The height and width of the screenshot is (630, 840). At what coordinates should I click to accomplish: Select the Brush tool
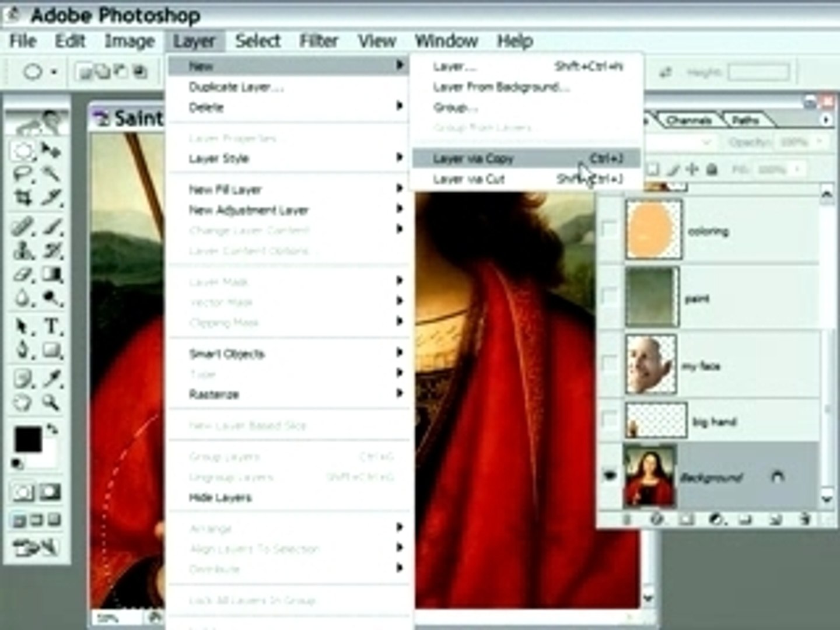(51, 226)
